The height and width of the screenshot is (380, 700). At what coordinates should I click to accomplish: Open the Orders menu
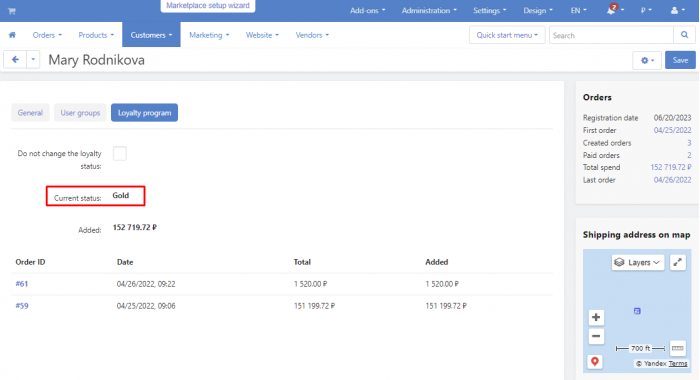tap(47, 35)
